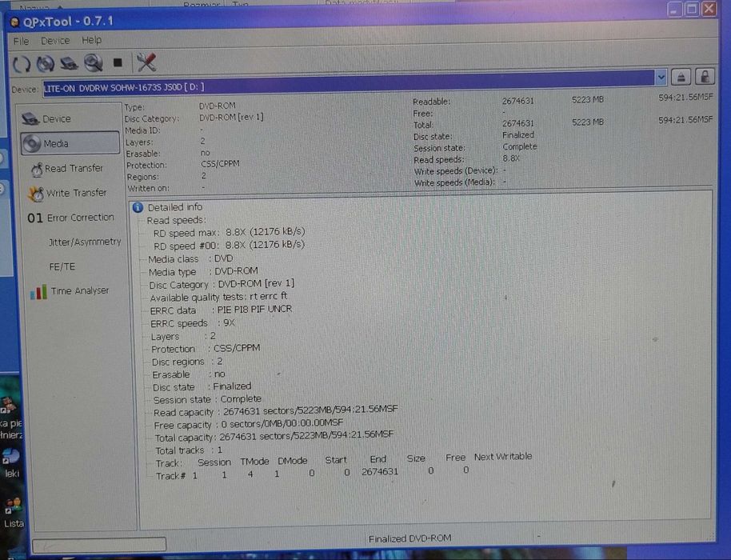Image resolution: width=731 pixels, height=560 pixels.
Task: Open the File menu
Action: tap(21, 42)
